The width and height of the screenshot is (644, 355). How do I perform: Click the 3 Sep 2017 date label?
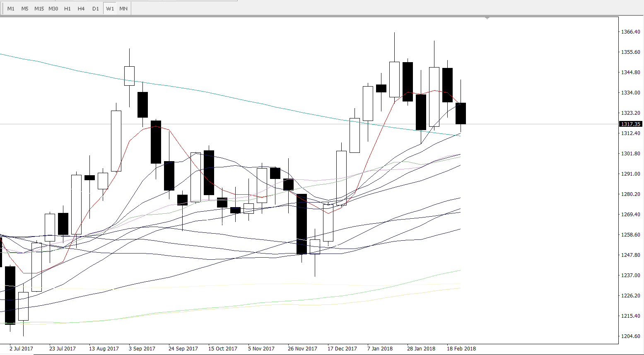pyautogui.click(x=142, y=348)
